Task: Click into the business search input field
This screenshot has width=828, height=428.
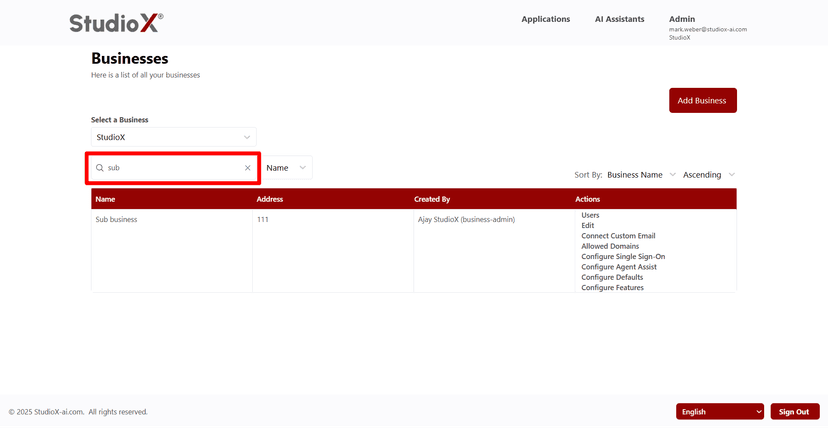Action: 172,168
